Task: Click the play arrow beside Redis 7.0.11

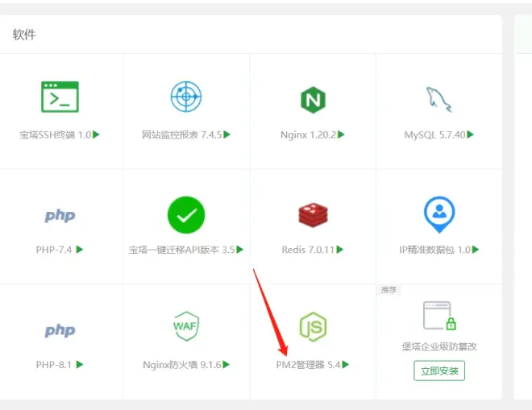Action: point(339,250)
